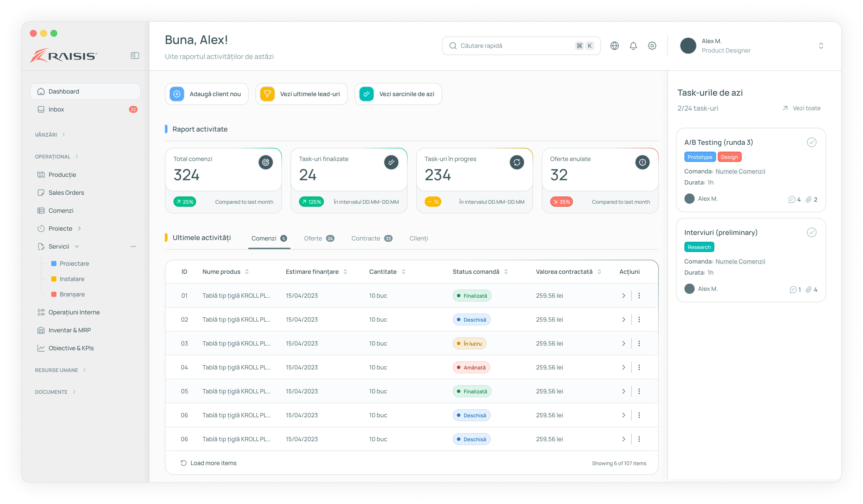
Task: Select the red Branșare service
Action: coord(68,294)
